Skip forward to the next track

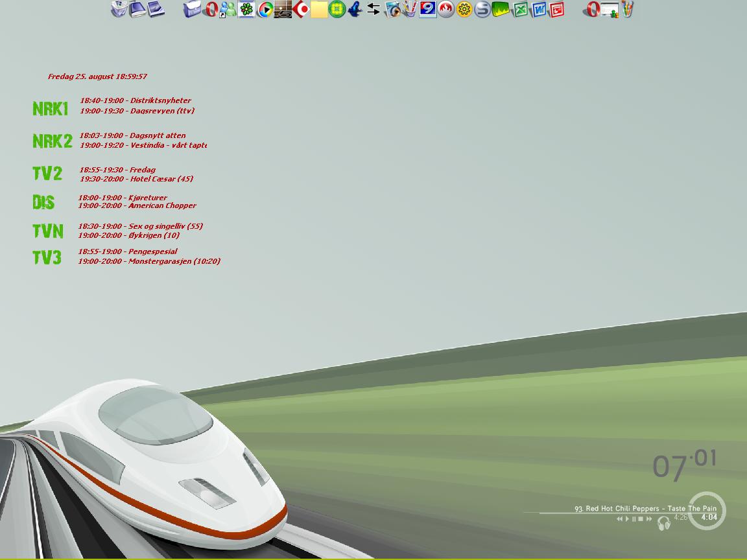649,519
